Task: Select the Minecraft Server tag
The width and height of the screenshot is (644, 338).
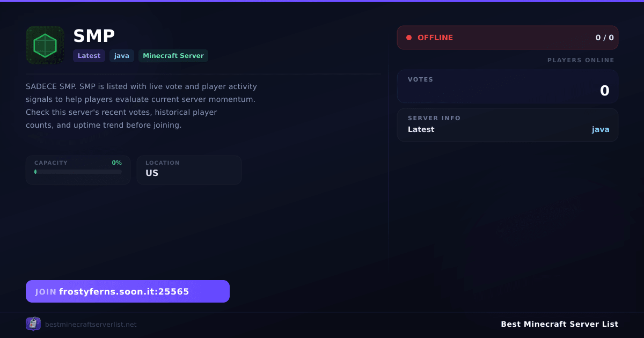Action: (x=173, y=56)
